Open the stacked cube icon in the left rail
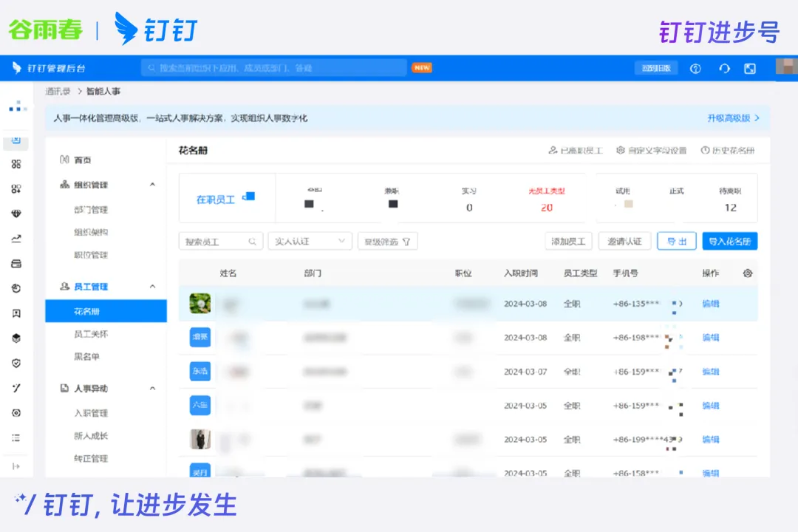The width and height of the screenshot is (798, 532). pyautogui.click(x=16, y=338)
